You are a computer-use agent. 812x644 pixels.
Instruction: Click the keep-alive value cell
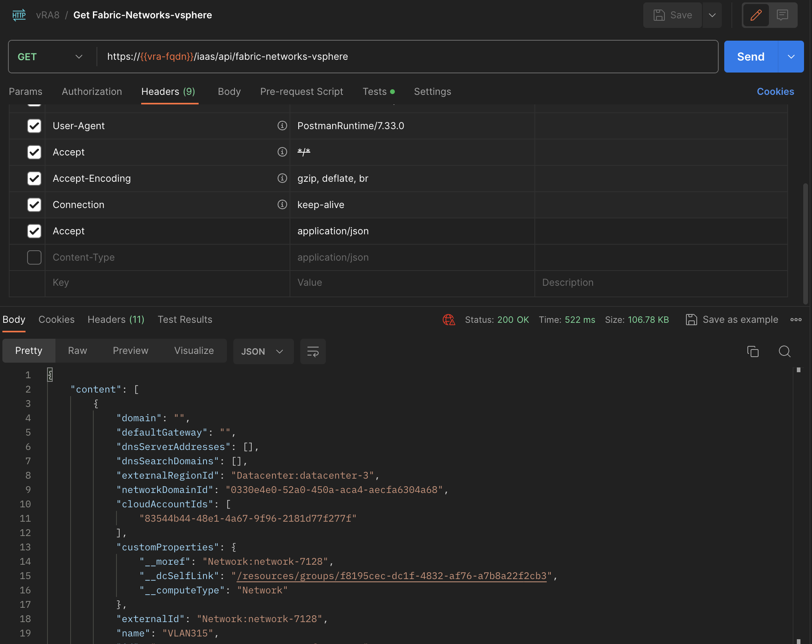pos(412,205)
